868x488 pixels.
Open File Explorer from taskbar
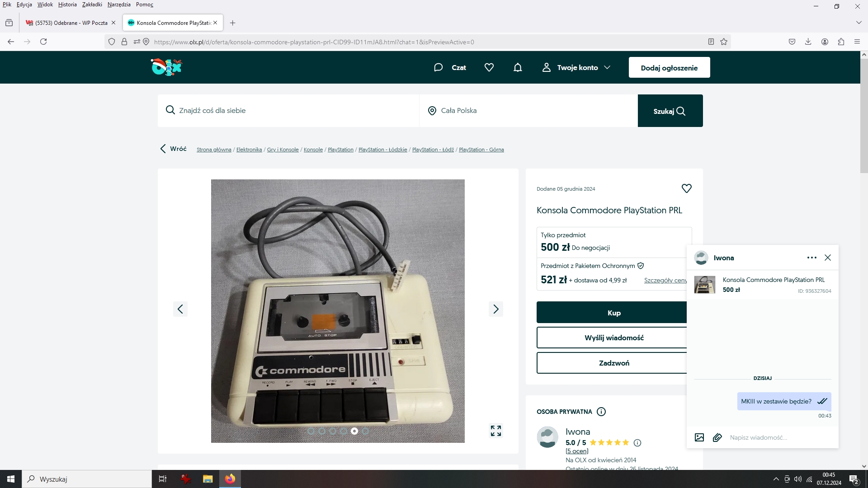[208, 479]
